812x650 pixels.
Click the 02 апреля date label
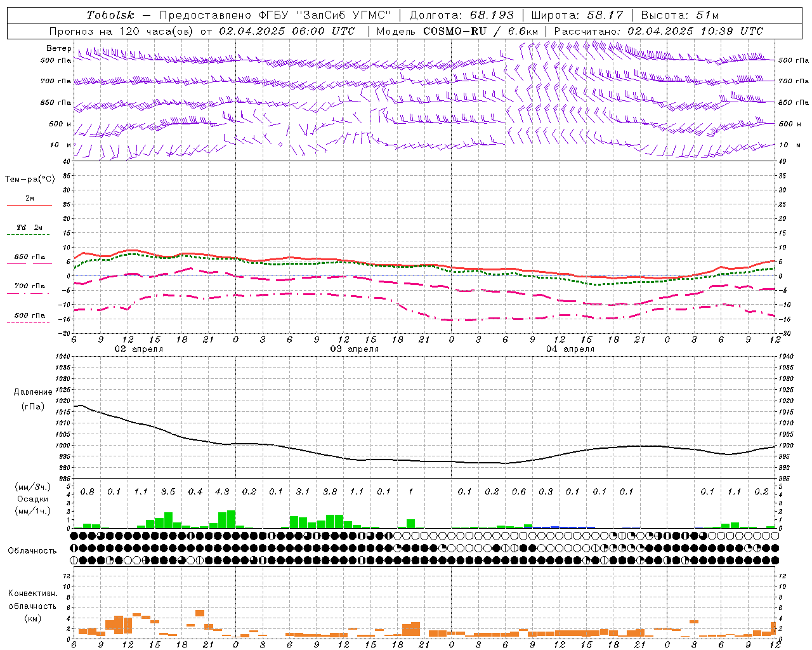(x=138, y=349)
